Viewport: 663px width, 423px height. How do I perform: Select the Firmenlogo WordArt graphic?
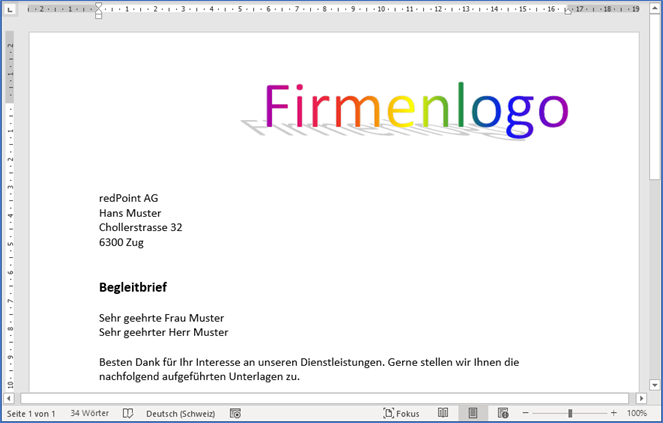coord(416,110)
